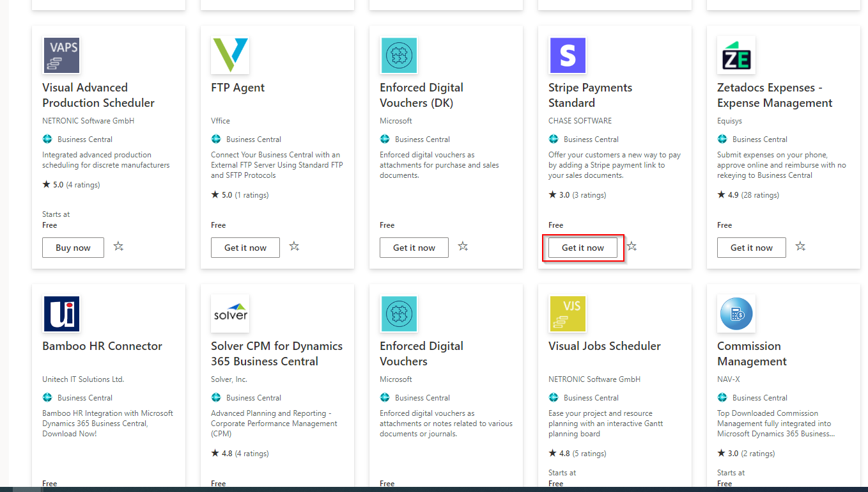Open Solver CPM for Dynamics 365 title

click(x=277, y=354)
